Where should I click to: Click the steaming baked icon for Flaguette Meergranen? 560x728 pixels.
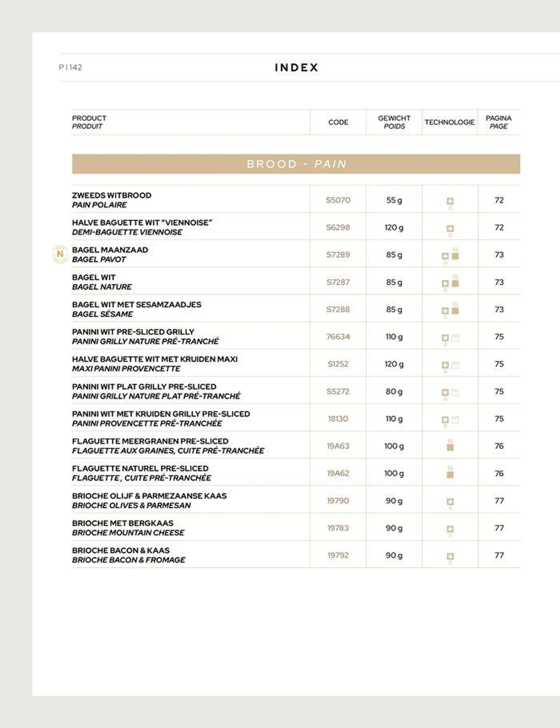[450, 445]
